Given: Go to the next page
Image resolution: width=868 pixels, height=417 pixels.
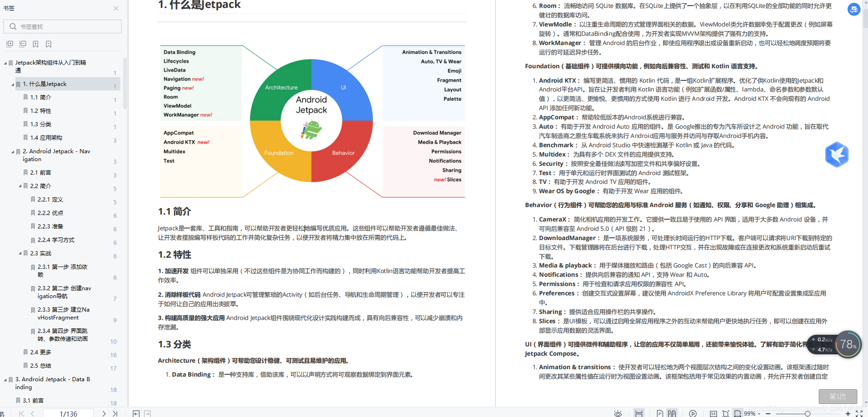Looking at the screenshot, I should pyautogui.click(x=104, y=413).
